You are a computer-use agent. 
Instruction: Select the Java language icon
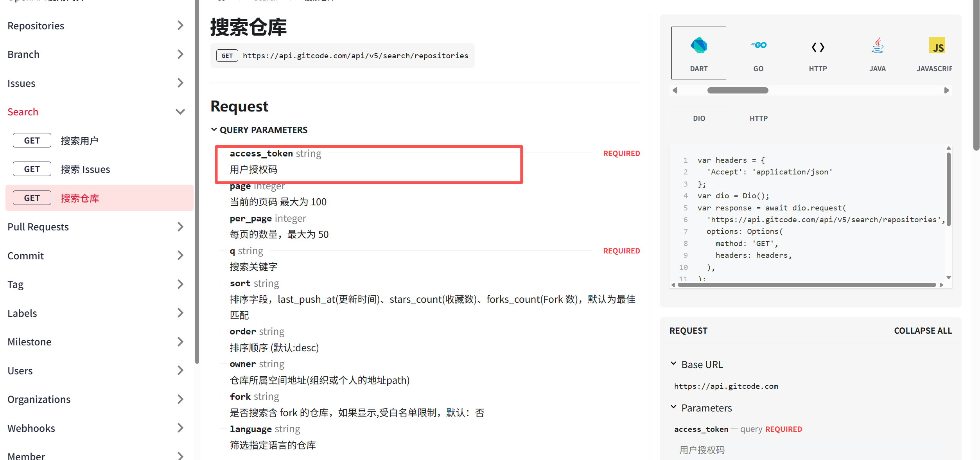click(x=877, y=46)
